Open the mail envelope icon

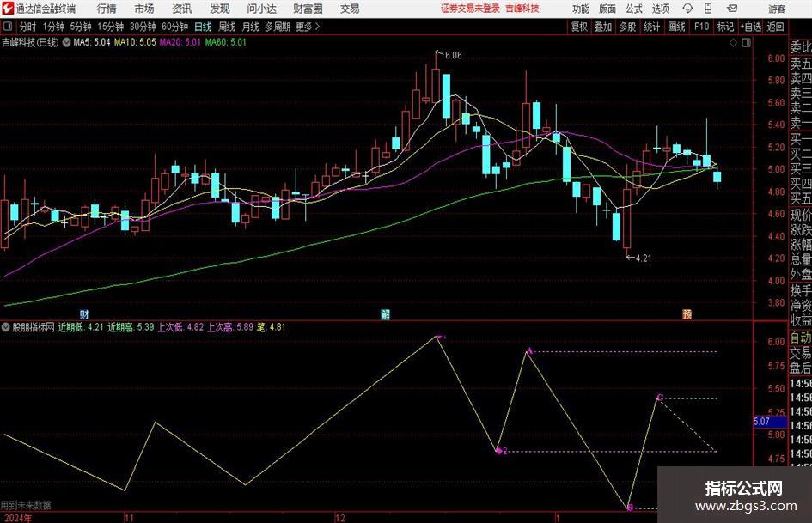tap(732, 9)
